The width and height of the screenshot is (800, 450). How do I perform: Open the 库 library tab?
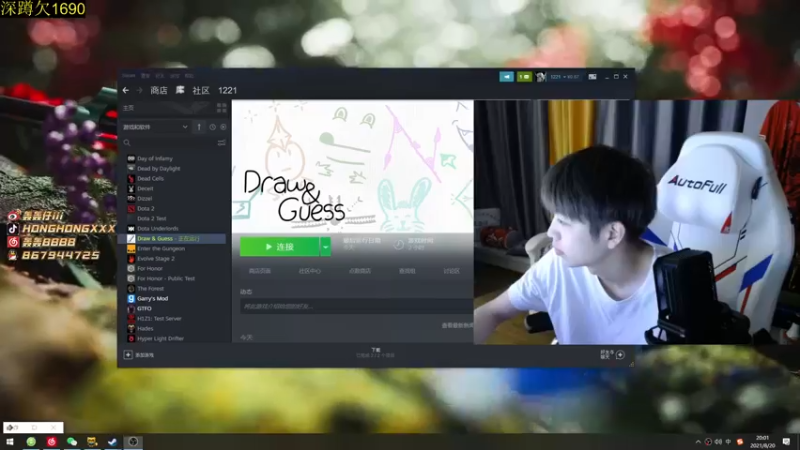(180, 90)
